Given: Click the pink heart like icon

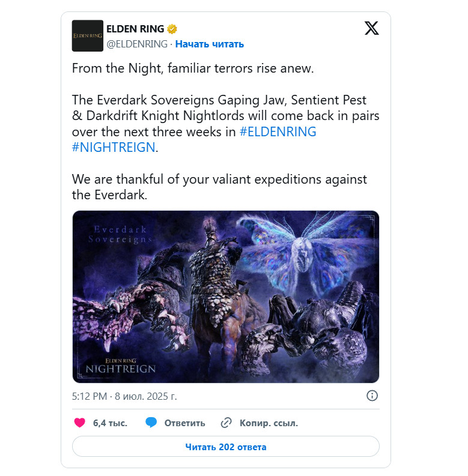Looking at the screenshot, I should pyautogui.click(x=80, y=422).
